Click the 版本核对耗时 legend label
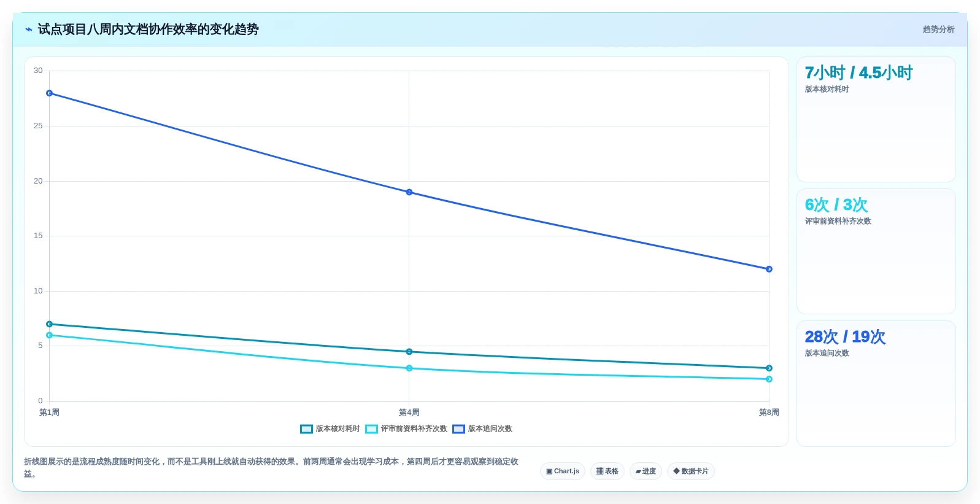The height and width of the screenshot is (504, 980). (338, 429)
